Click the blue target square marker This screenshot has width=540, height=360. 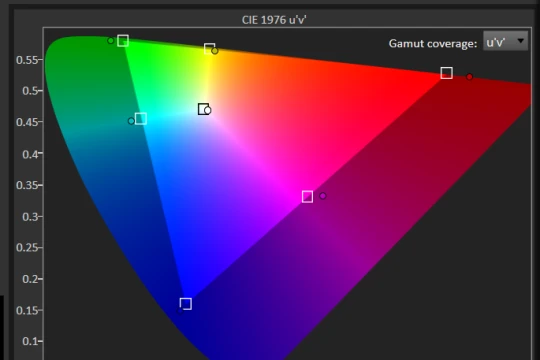(186, 304)
